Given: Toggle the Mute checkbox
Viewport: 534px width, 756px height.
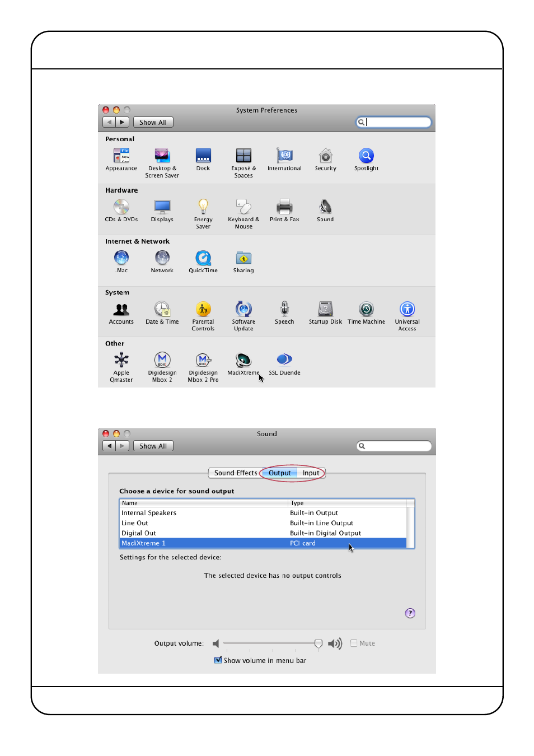Looking at the screenshot, I should click(354, 643).
